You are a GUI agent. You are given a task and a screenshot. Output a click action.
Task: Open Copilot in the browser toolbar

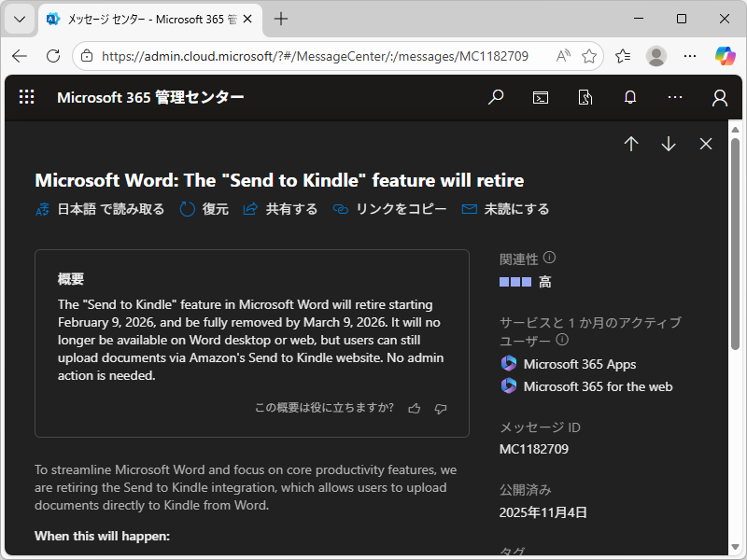[x=725, y=56]
